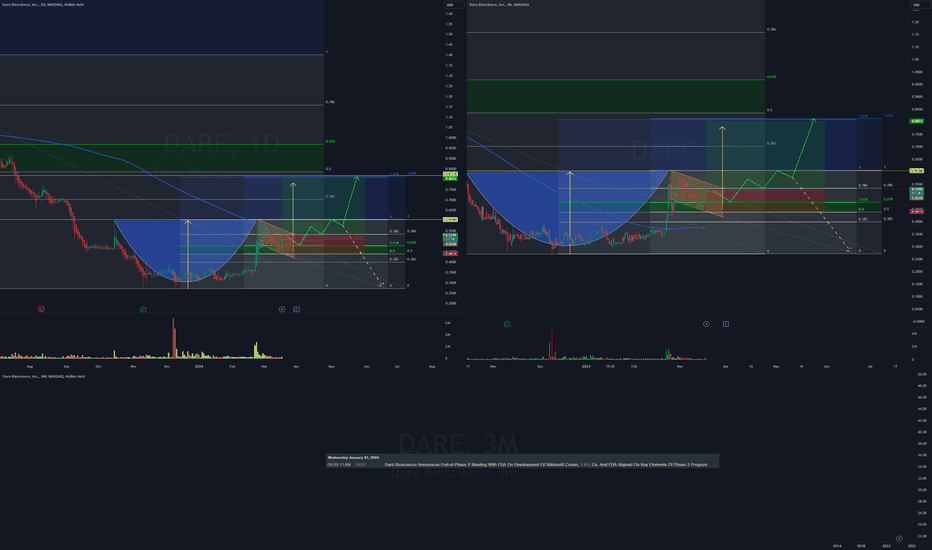
Task: Click '50.00' on the 3M price scale
Action: coord(922,374)
